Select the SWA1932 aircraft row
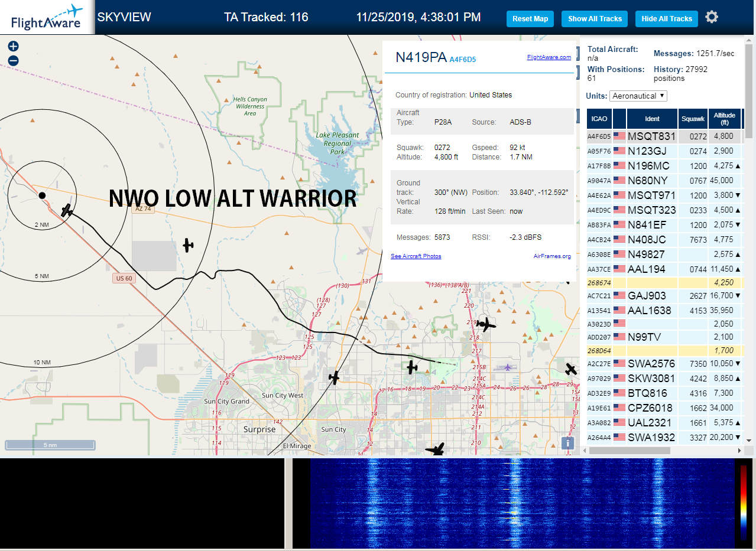Viewport: 756px width, 551px height. tap(664, 438)
